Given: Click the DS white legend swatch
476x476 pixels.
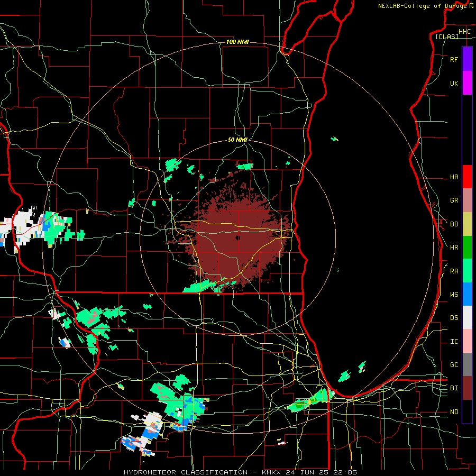Looking at the screenshot, I should [x=467, y=317].
